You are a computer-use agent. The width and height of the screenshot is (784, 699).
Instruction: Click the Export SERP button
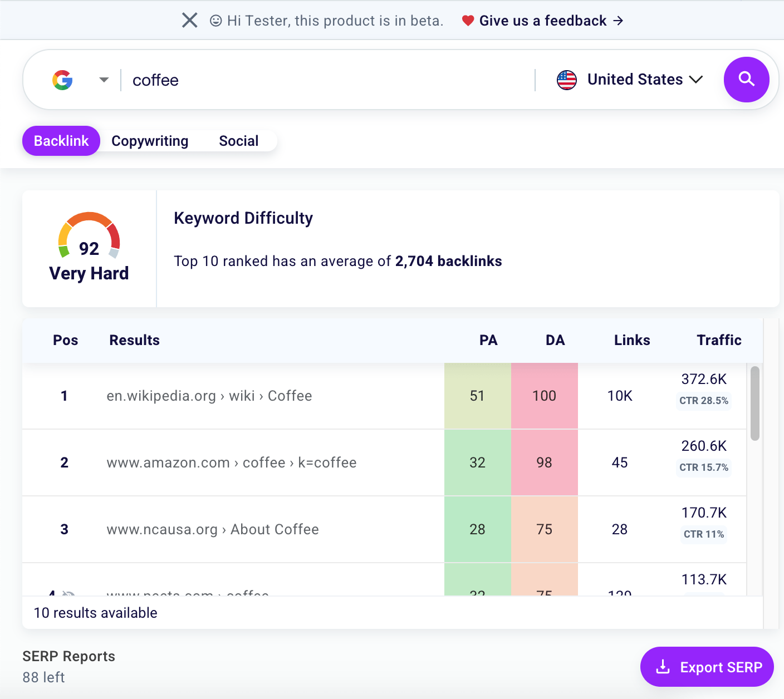click(x=707, y=667)
